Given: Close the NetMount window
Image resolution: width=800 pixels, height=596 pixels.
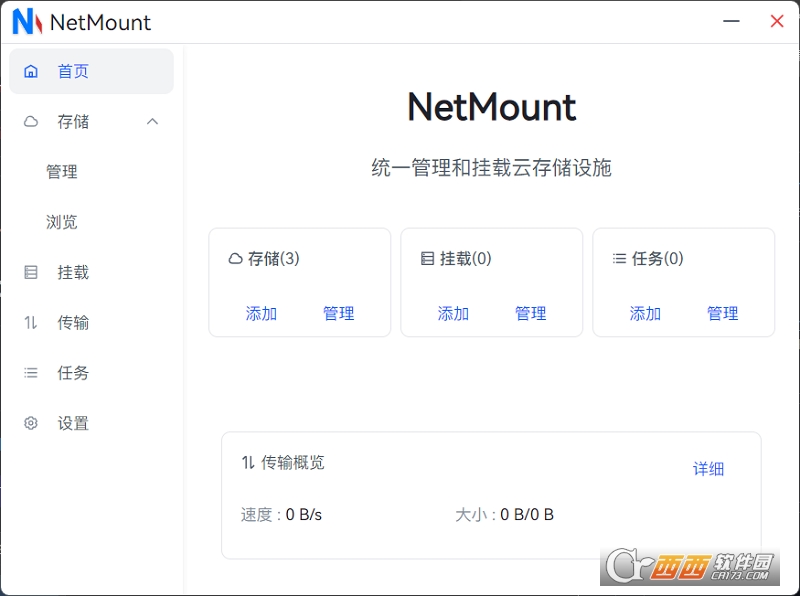Looking at the screenshot, I should [x=777, y=21].
